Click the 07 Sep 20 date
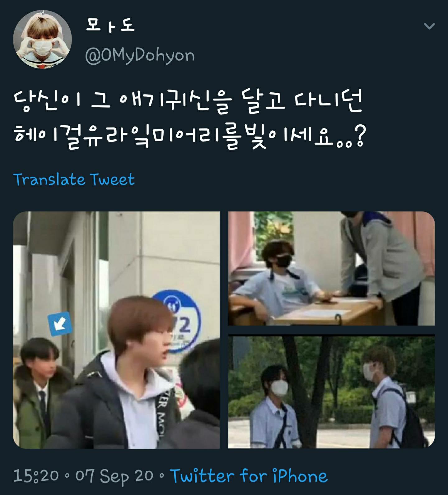Image resolution: width=448 pixels, height=495 pixels. (114, 476)
